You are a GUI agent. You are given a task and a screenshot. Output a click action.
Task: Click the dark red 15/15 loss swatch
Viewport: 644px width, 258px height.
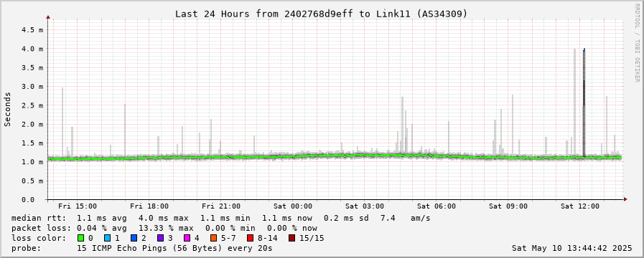pyautogui.click(x=291, y=238)
